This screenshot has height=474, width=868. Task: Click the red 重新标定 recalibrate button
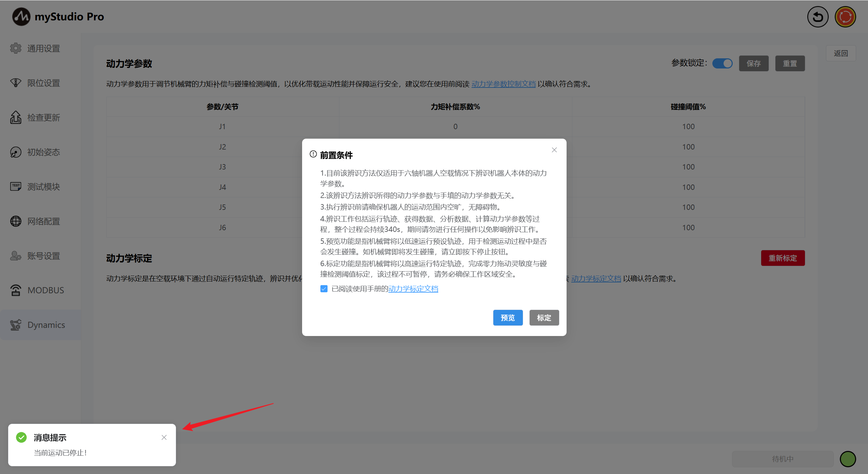(x=783, y=258)
